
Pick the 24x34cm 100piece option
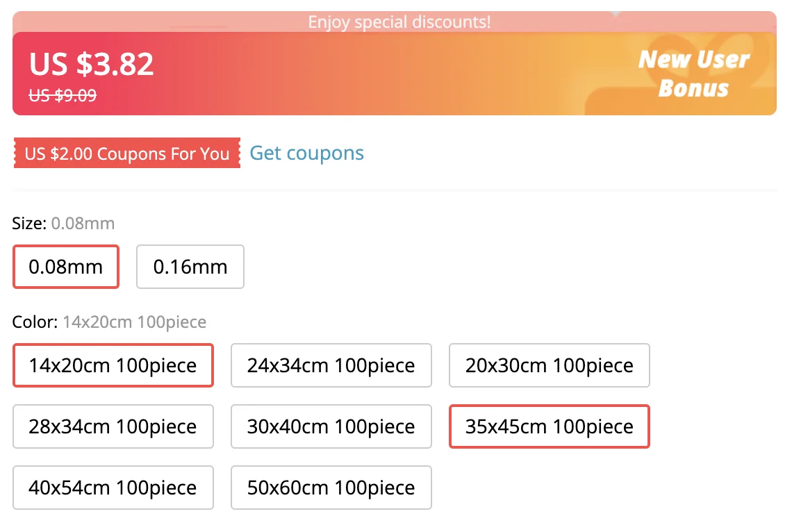tap(331, 365)
